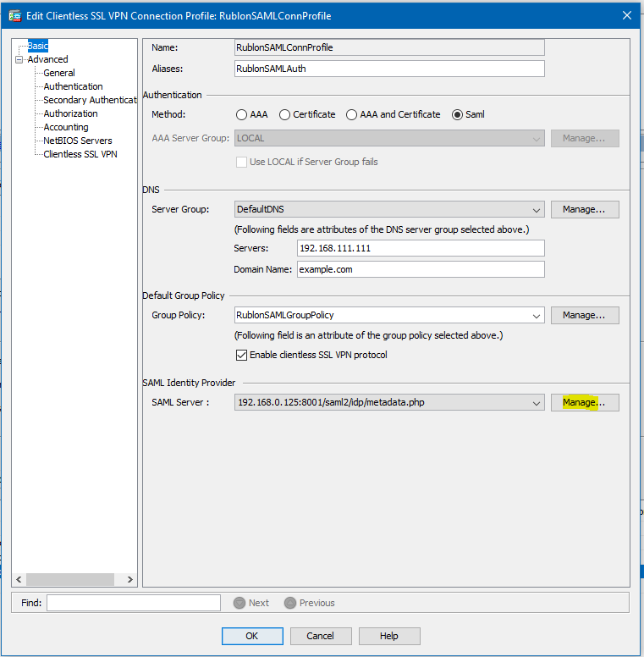Select the AAA authentication method
Image resolution: width=644 pixels, height=657 pixels.
coord(242,114)
